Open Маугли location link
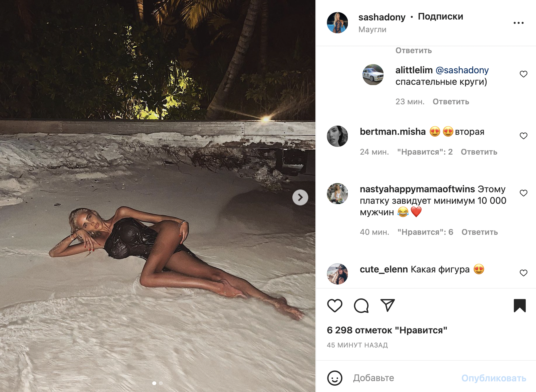This screenshot has width=536, height=392. (372, 30)
